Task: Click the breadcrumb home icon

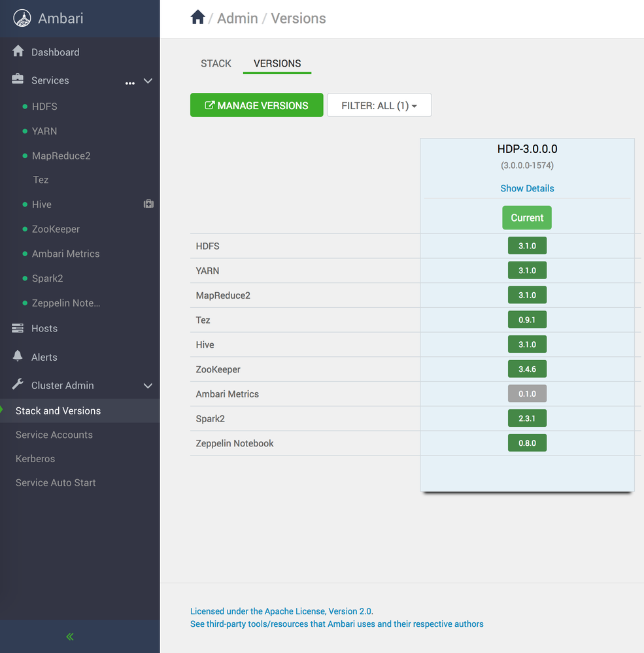Action: point(197,18)
